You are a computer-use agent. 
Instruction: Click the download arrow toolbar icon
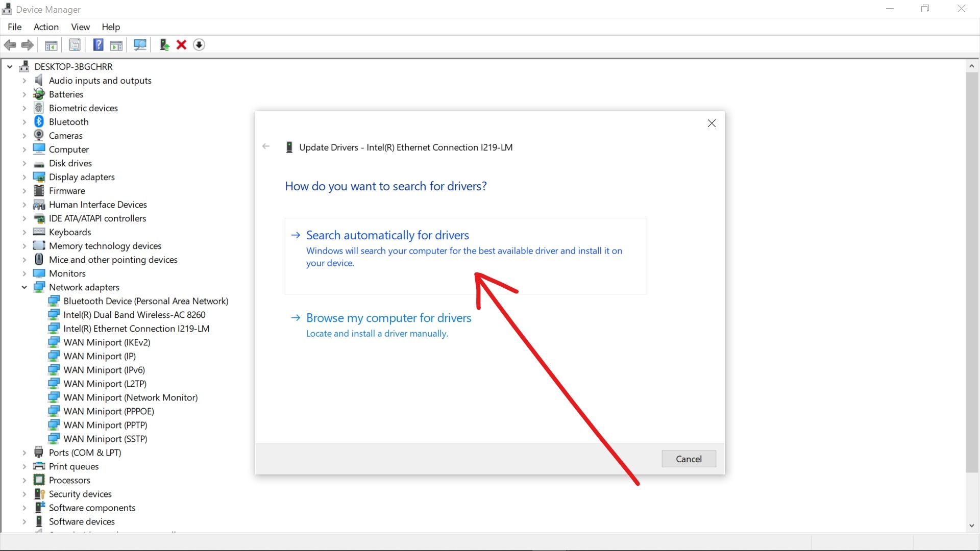pyautogui.click(x=199, y=45)
